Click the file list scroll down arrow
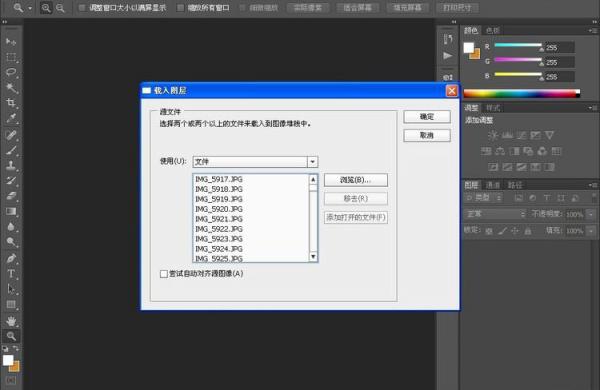Screen dimensions: 600x390 pos(313,257)
